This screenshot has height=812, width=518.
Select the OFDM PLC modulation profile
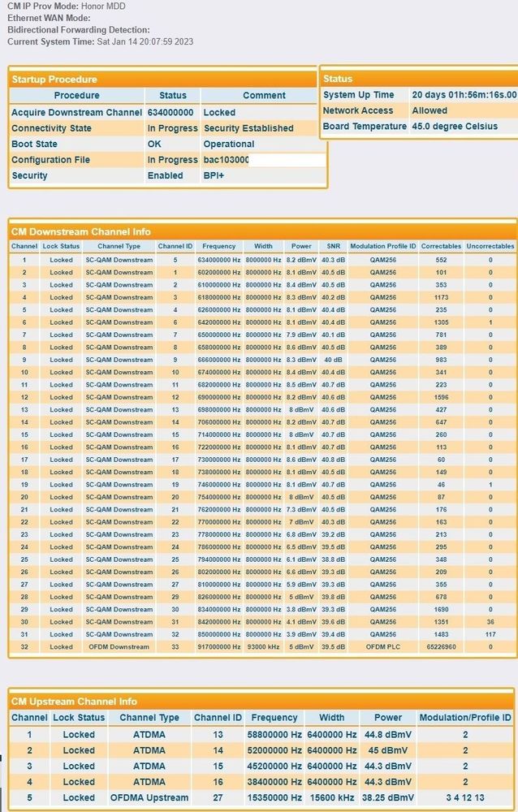(x=382, y=647)
